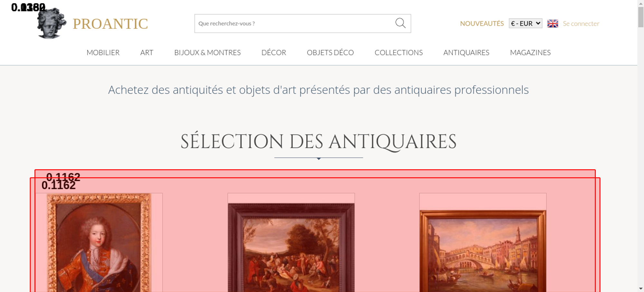
Task: Open the MAGAZINES menu
Action: [530, 52]
